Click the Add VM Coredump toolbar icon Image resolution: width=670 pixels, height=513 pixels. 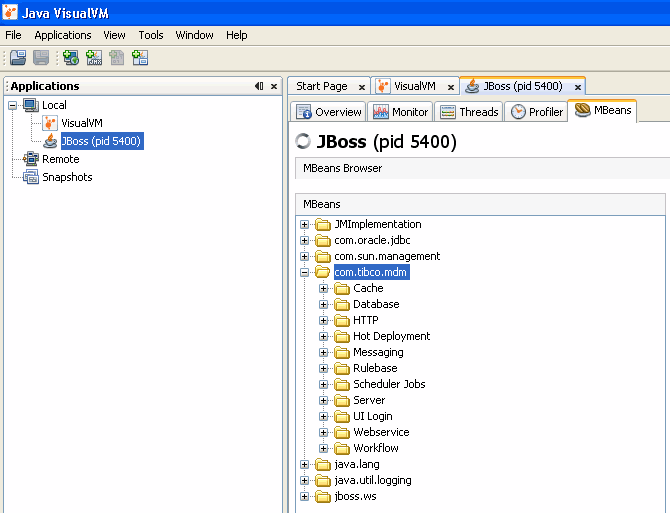coord(117,57)
